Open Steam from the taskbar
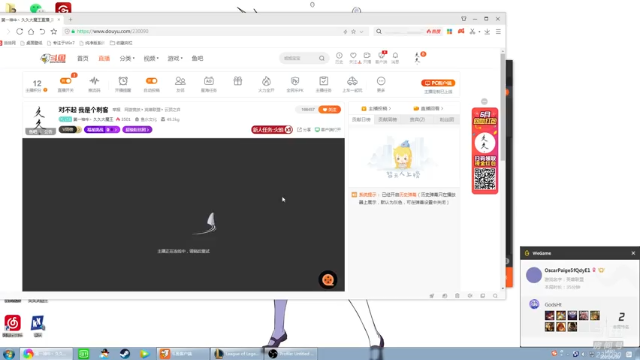The height and width of the screenshot is (360, 640). [124, 354]
